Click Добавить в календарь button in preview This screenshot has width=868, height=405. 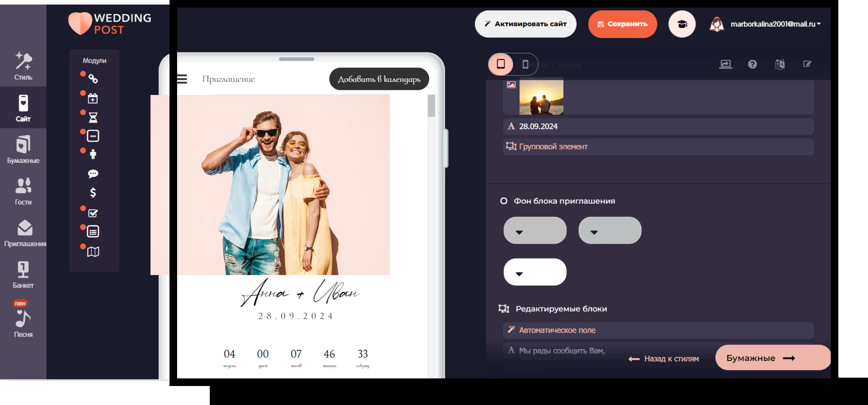click(379, 79)
